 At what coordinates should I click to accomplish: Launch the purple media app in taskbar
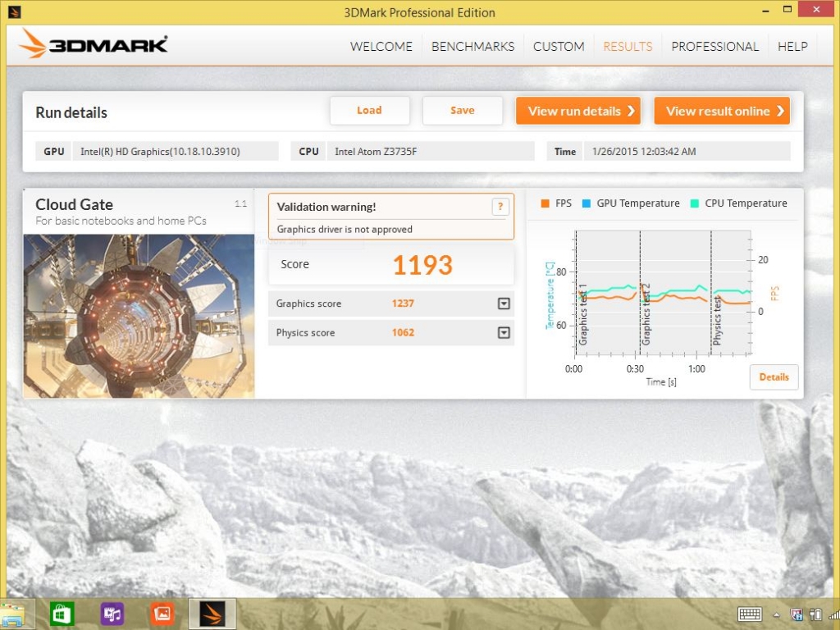112,614
